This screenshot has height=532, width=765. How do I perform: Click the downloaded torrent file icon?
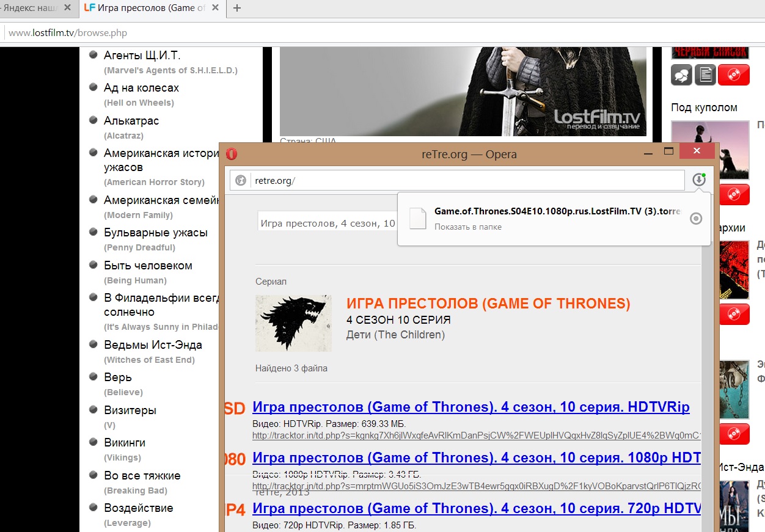(417, 219)
